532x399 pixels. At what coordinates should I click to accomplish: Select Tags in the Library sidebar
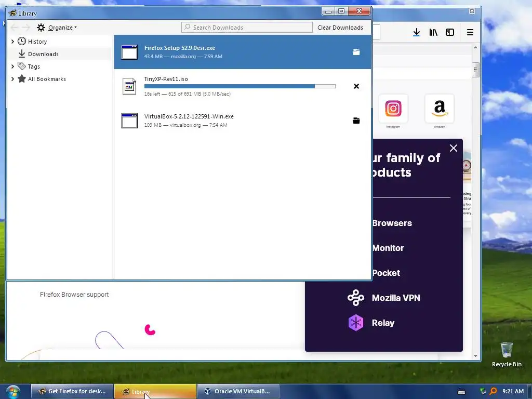(x=34, y=66)
